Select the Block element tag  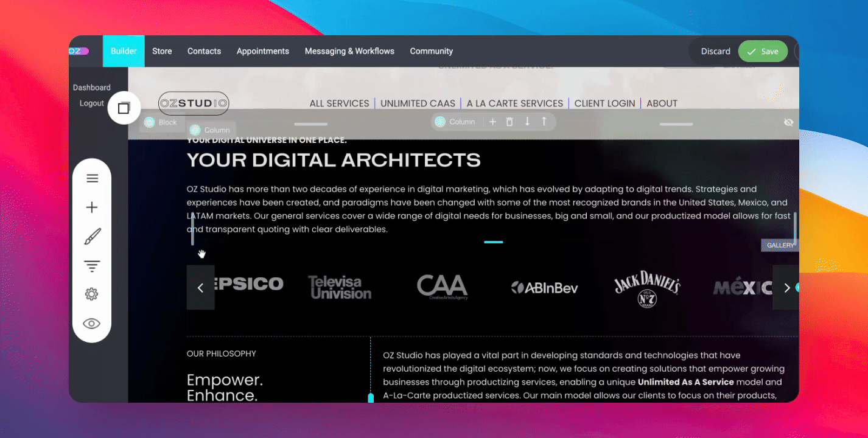click(x=161, y=122)
